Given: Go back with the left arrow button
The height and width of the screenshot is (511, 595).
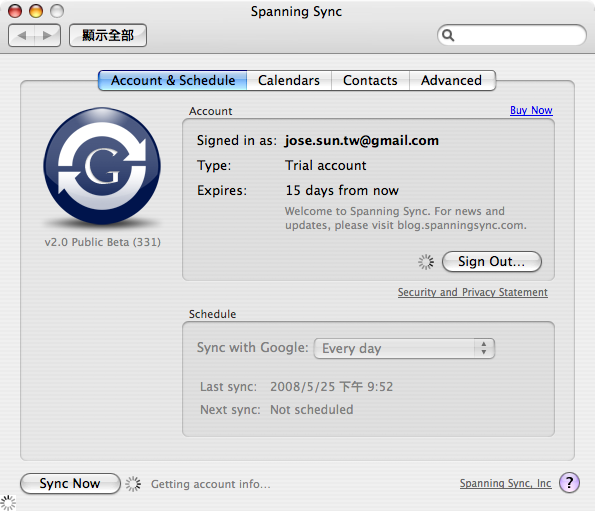Looking at the screenshot, I should point(22,35).
